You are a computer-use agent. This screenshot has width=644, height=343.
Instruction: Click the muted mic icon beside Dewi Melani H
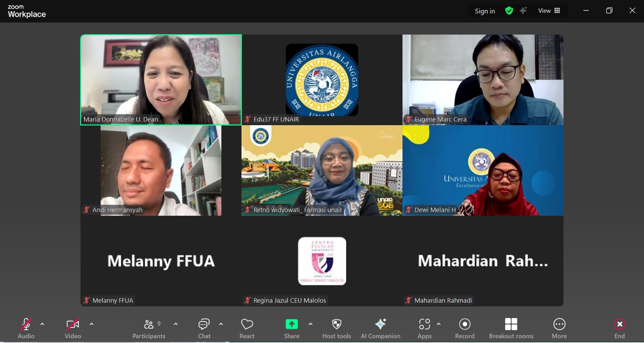pyautogui.click(x=409, y=210)
